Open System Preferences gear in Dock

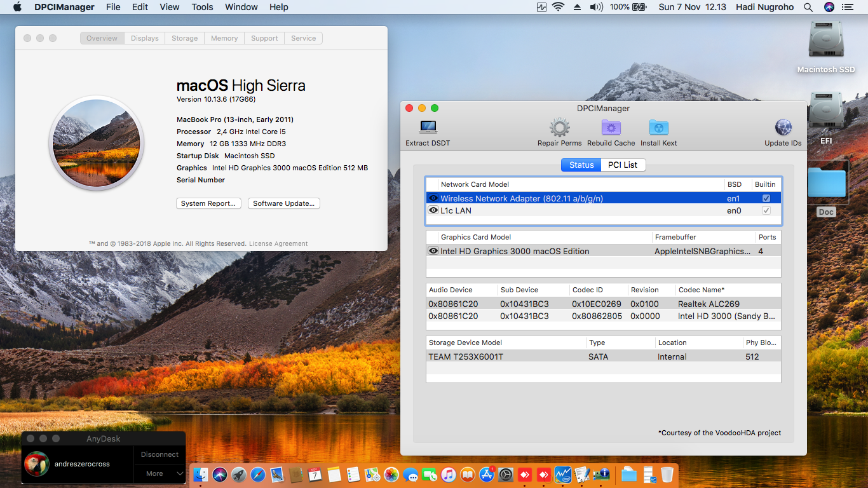coord(506,474)
